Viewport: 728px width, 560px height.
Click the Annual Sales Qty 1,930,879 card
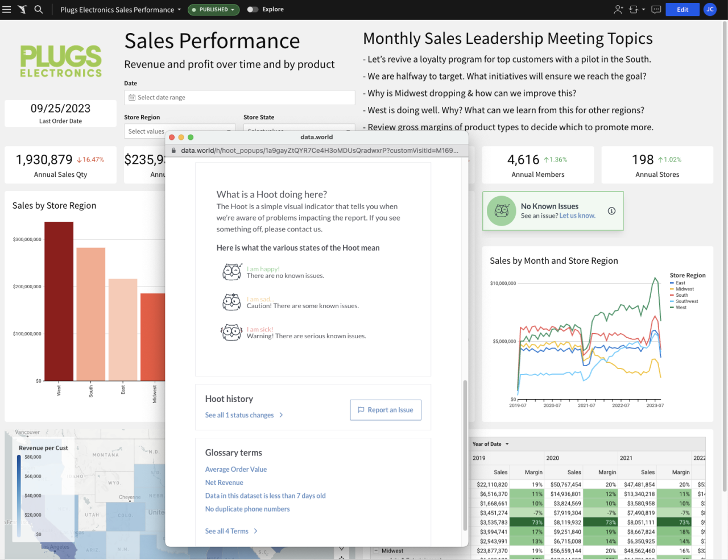coord(60,165)
